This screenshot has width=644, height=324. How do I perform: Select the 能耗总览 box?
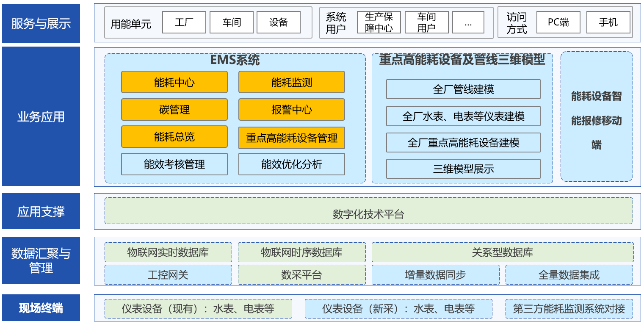[174, 137]
